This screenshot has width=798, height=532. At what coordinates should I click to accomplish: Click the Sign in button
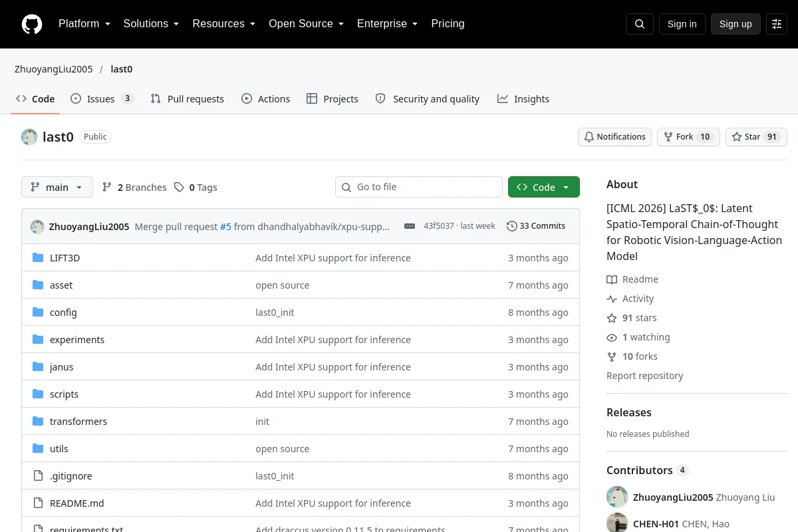682,24
